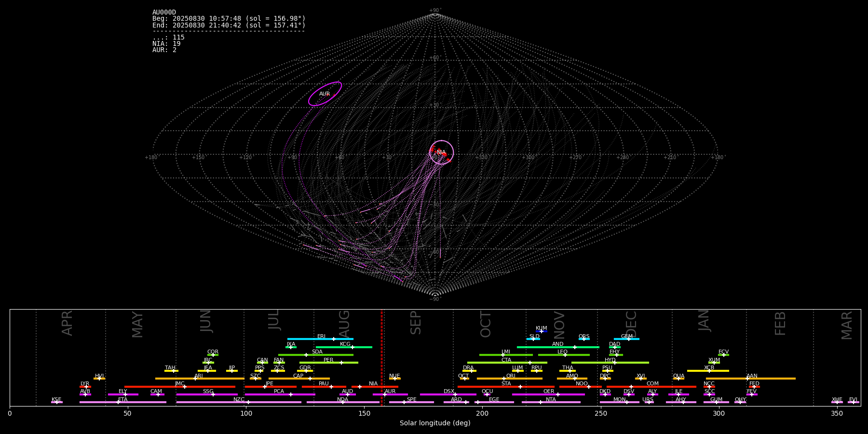This screenshot has width=868, height=434.
Task: Click the APR month label in the timeline
Action: (x=68, y=323)
